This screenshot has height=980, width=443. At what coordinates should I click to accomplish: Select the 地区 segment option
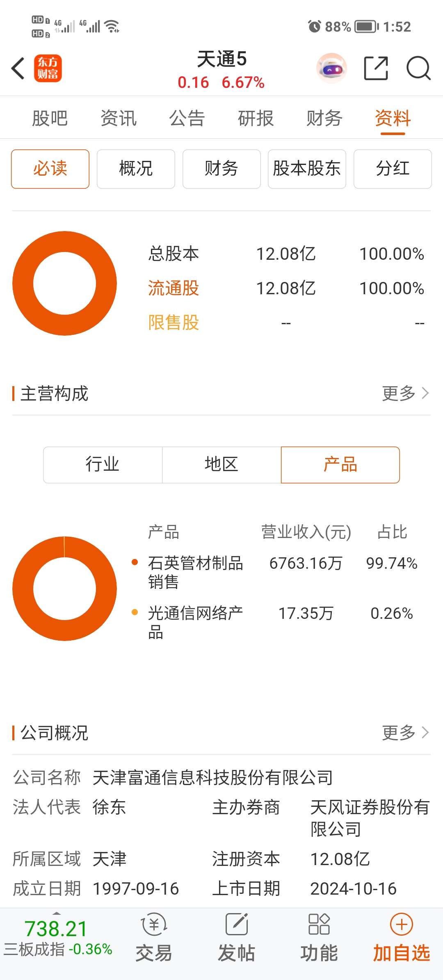click(x=221, y=465)
